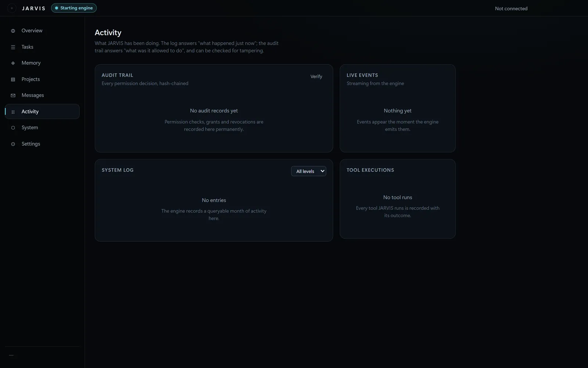Click the Overview sidebar icon

13,31
